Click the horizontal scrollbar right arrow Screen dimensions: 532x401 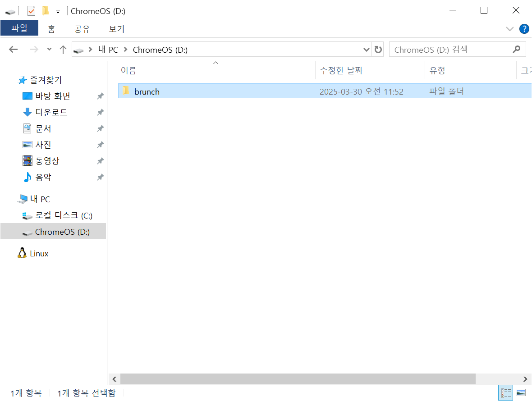(525, 379)
